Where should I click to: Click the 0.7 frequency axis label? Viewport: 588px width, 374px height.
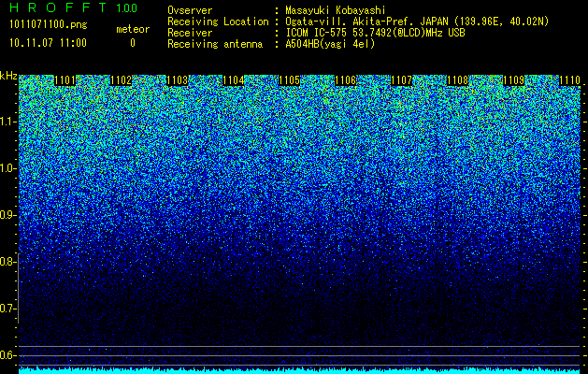[x=7, y=309]
